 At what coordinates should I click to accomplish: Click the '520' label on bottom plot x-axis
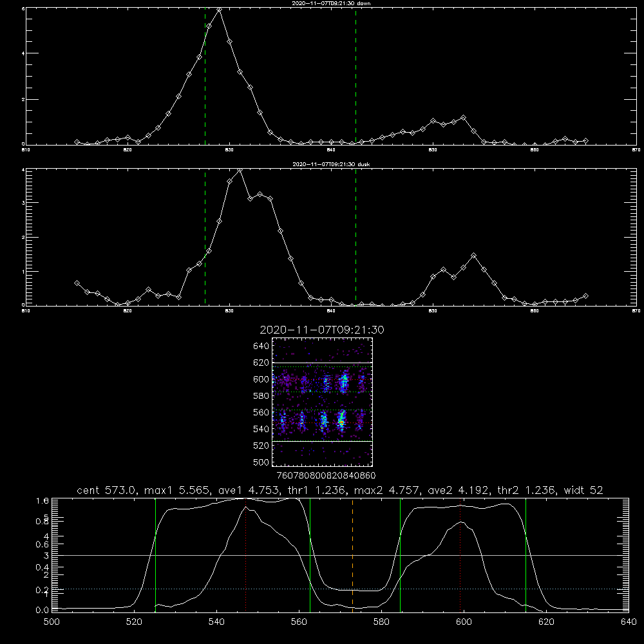[x=134, y=622]
